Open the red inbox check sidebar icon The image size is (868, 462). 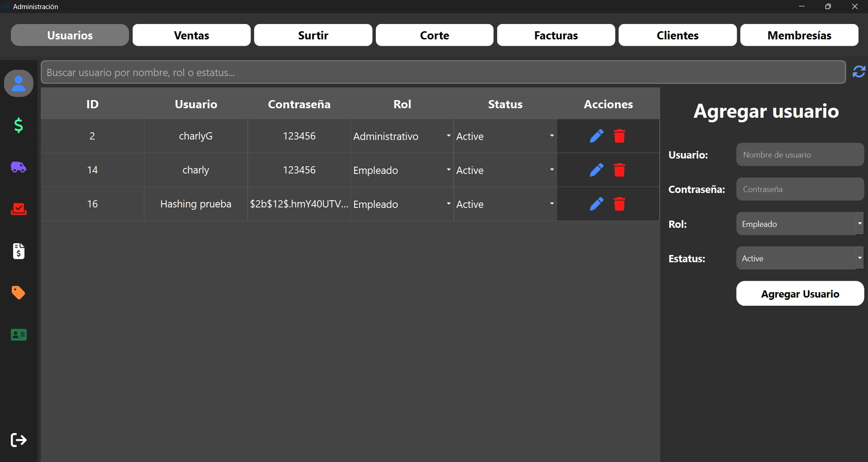tap(18, 209)
